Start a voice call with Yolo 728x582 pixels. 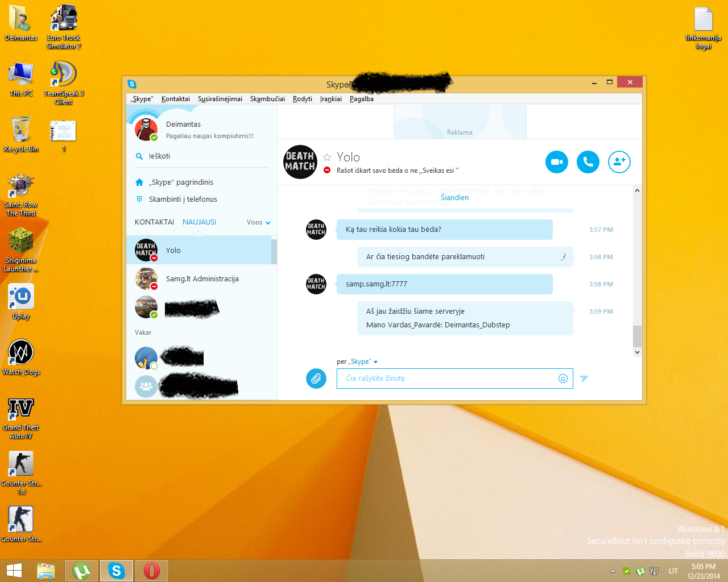tap(588, 162)
